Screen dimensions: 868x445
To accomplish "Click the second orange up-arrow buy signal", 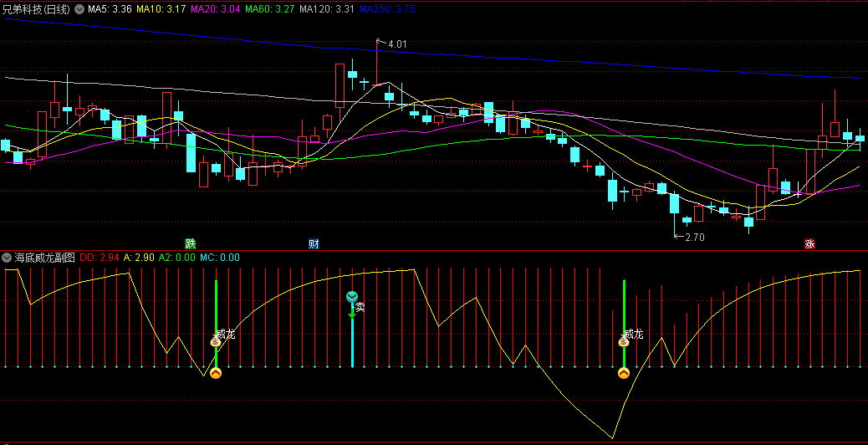I will coord(624,373).
